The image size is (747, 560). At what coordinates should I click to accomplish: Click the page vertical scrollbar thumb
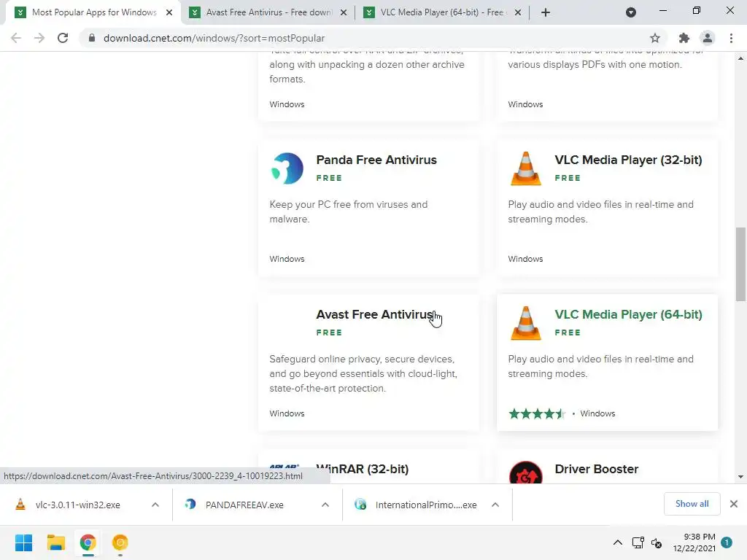(740, 264)
